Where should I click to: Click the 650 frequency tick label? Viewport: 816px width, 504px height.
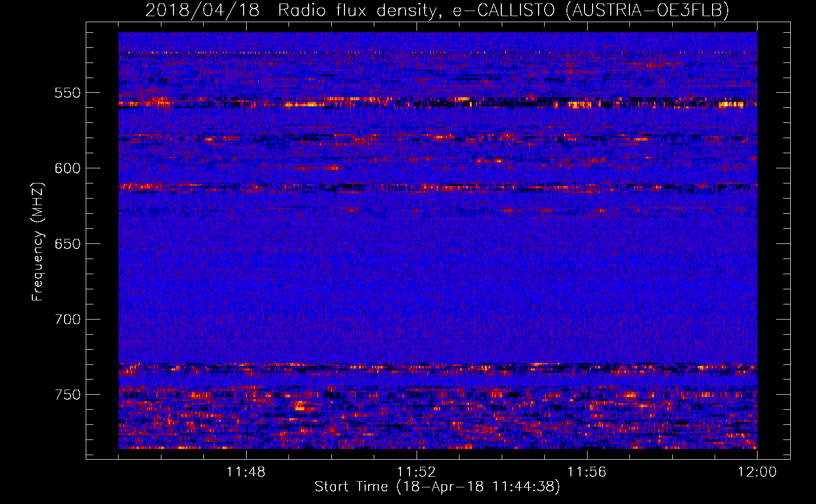68,244
